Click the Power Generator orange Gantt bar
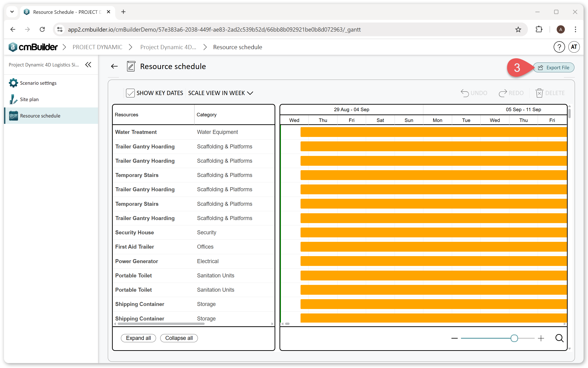Screen dimensions: 588x368 434,261
